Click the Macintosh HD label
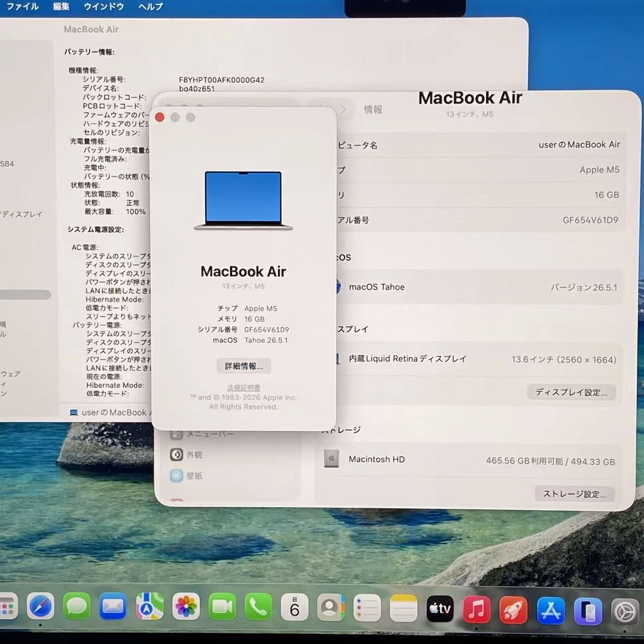Image resolution: width=644 pixels, height=644 pixels. tap(377, 459)
